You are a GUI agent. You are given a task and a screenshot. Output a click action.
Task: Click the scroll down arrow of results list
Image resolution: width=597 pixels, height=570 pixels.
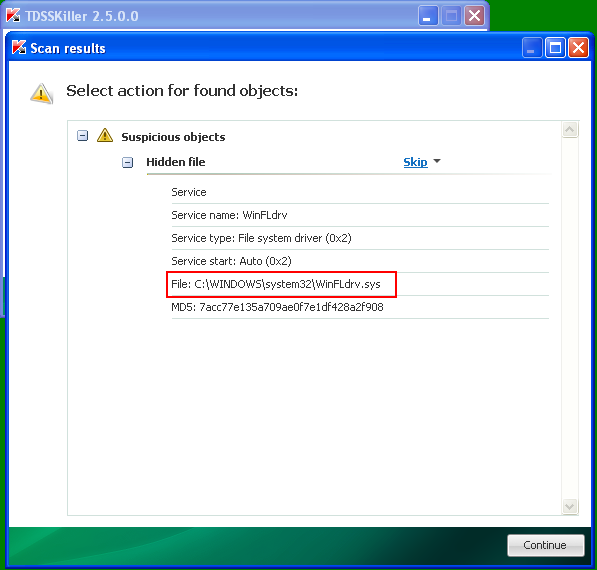click(570, 506)
